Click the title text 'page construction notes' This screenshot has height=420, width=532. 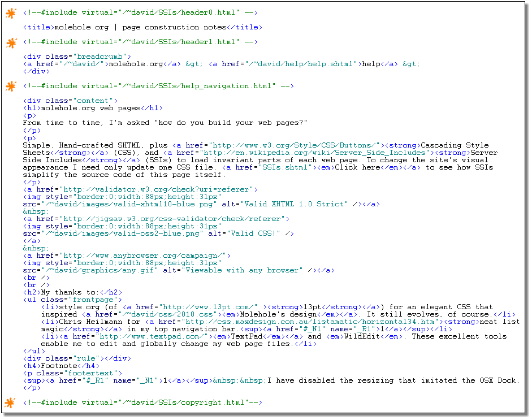(x=174, y=27)
